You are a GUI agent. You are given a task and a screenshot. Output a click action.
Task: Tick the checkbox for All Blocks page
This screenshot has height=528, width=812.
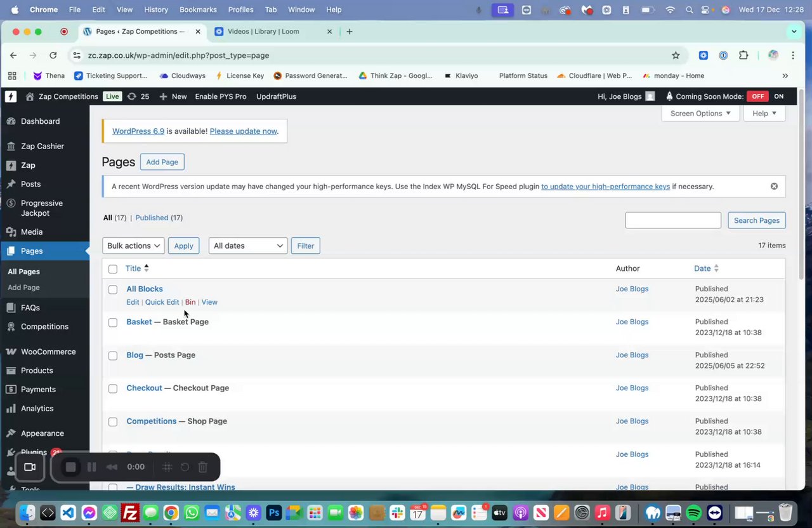click(x=113, y=289)
